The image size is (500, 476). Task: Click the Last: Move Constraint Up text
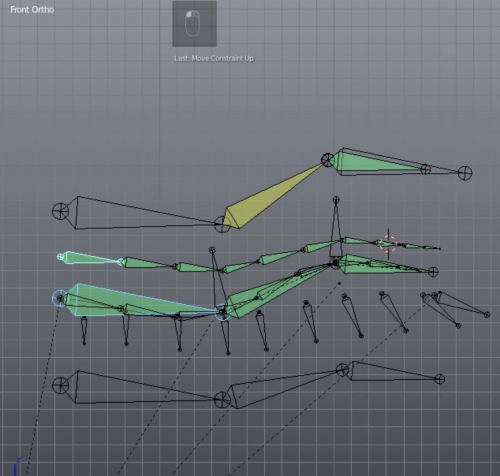[x=214, y=58]
